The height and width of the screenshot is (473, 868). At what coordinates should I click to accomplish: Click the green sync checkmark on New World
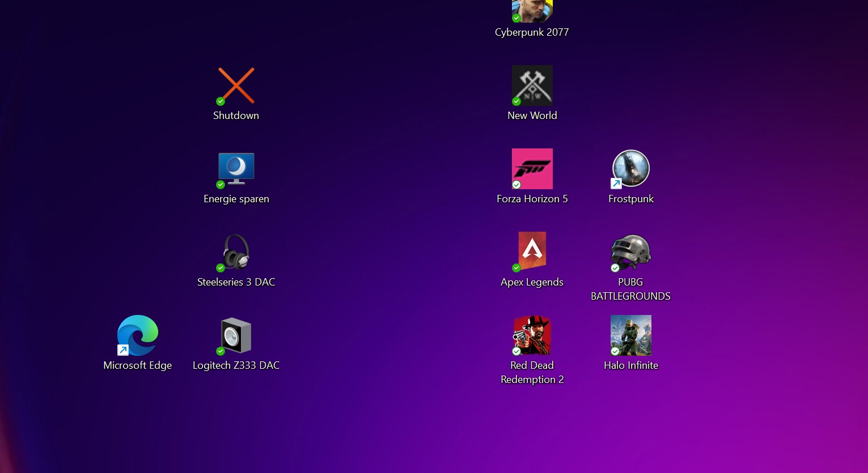516,101
